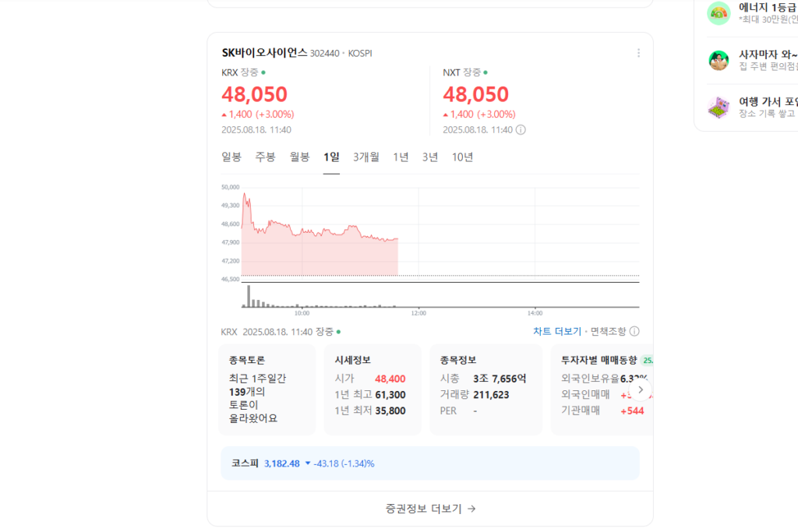Click the info icon beside the NXT timestamp
This screenshot has height=532, width=798.
pyautogui.click(x=521, y=129)
